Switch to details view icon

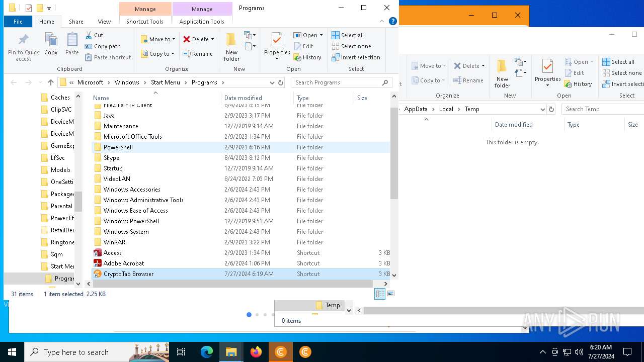380,294
